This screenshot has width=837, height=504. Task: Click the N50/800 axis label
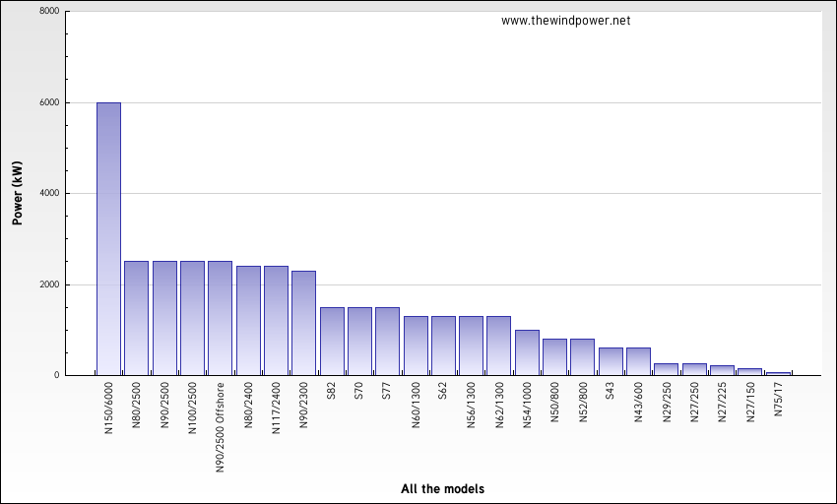pyautogui.click(x=554, y=402)
